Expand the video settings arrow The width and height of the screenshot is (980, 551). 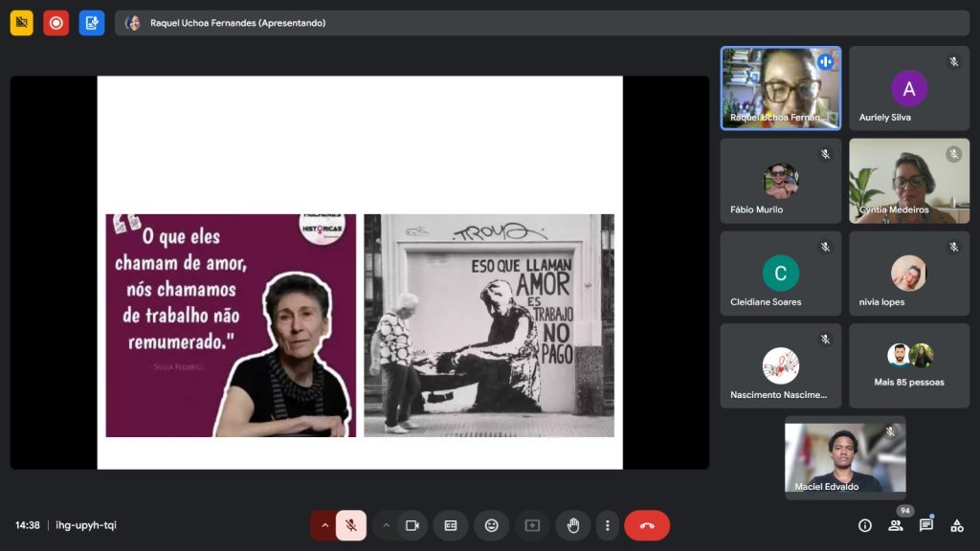pos(387,525)
